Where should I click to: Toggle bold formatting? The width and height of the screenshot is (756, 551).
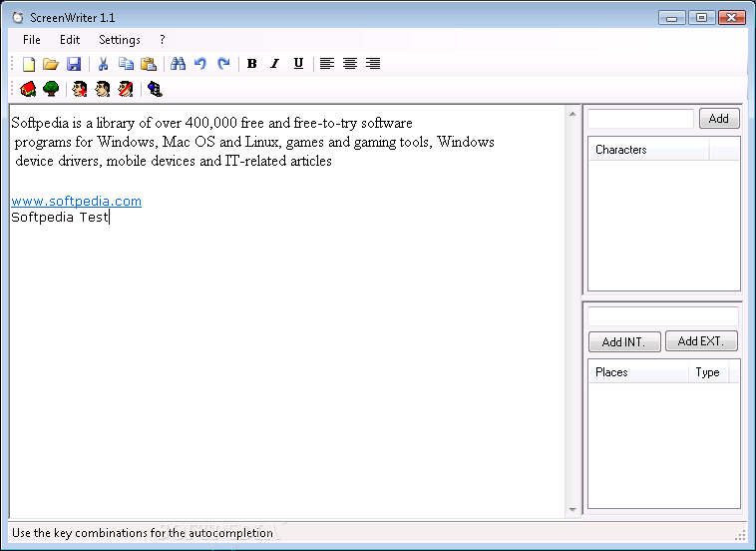(x=251, y=64)
